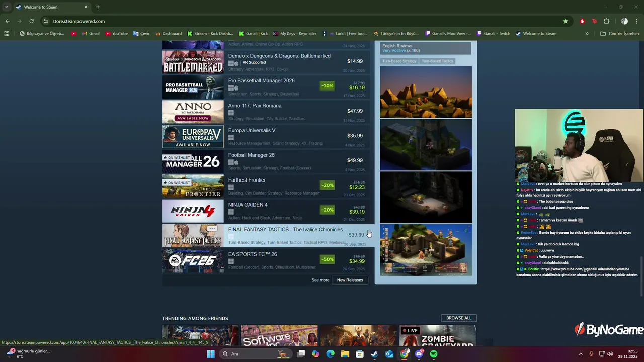Select the Turn-Based Tactics tag

[437, 61]
